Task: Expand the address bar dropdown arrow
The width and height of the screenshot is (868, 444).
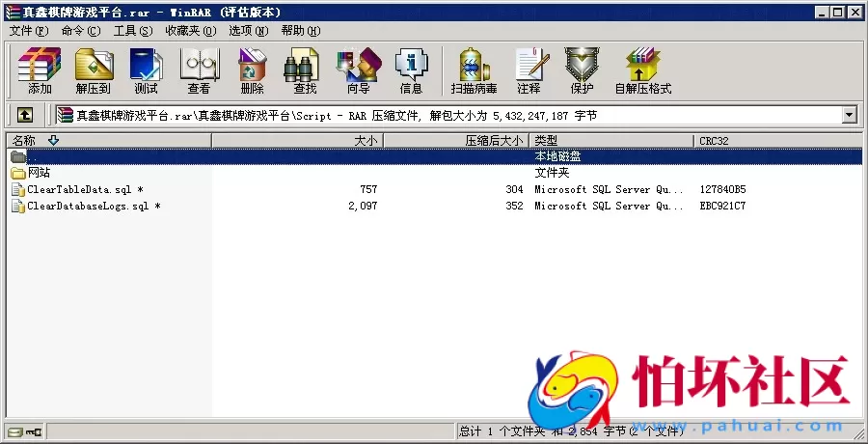Action: [849, 115]
